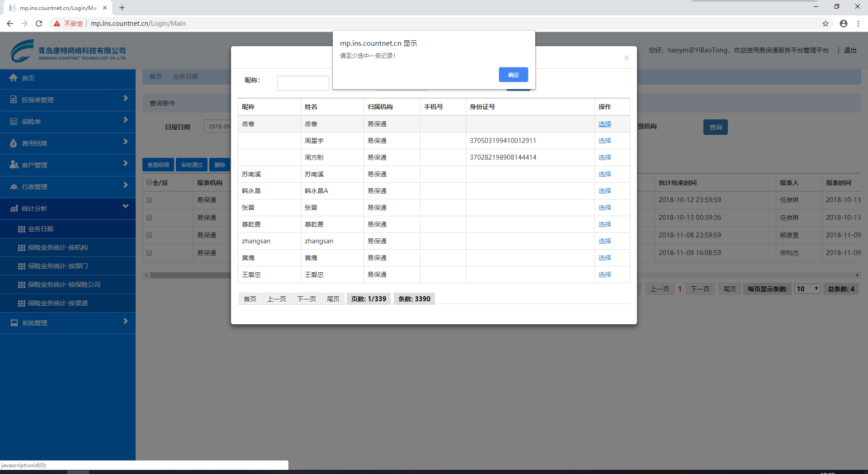Click the home icon beside 首页 in sidebar
This screenshot has height=474, width=868.
point(14,78)
